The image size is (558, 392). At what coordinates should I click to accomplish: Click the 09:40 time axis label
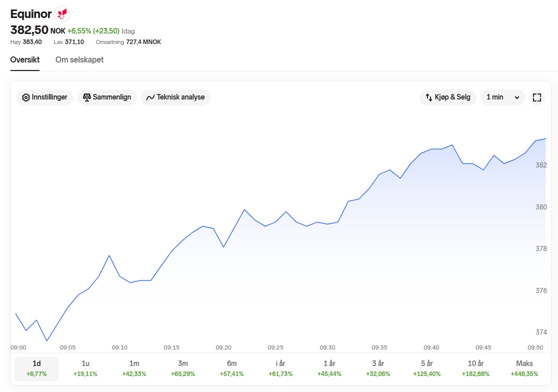tap(431, 347)
